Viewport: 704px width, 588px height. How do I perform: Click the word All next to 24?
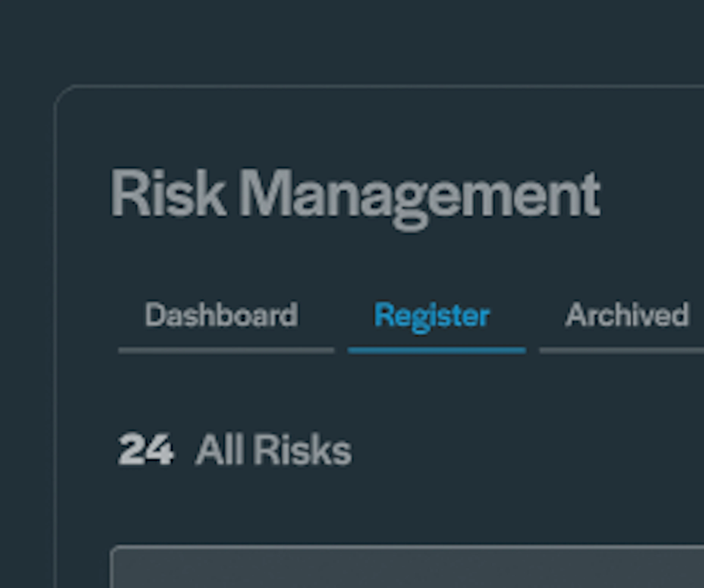(x=220, y=449)
